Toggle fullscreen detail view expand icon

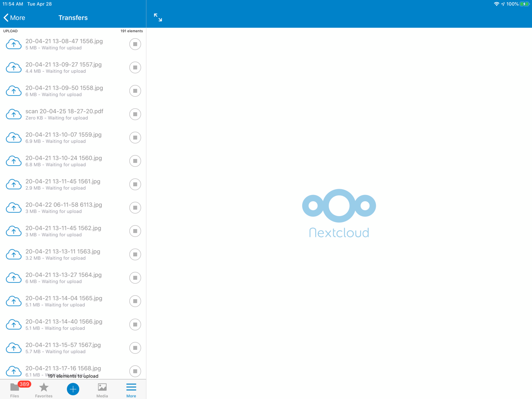pyautogui.click(x=158, y=18)
